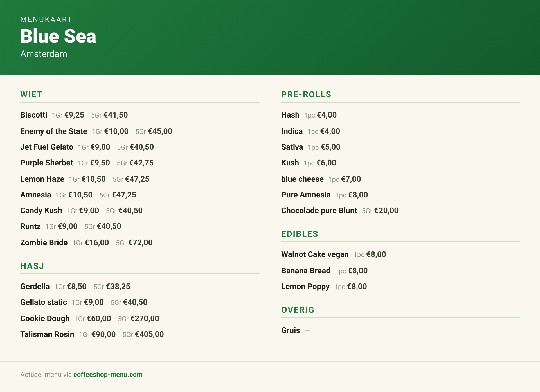Click Cookie Dough price €270,00
Image resolution: width=540 pixels, height=392 pixels.
click(145, 319)
